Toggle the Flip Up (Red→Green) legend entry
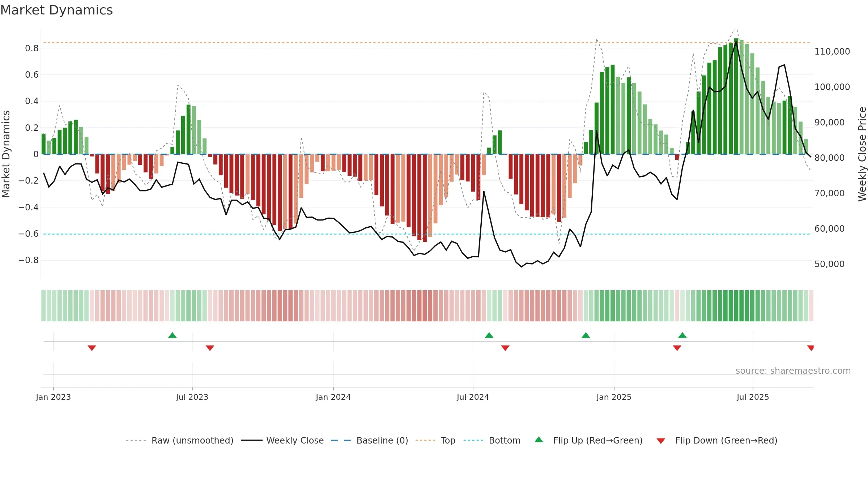This screenshot has height=488, width=868. [x=588, y=440]
